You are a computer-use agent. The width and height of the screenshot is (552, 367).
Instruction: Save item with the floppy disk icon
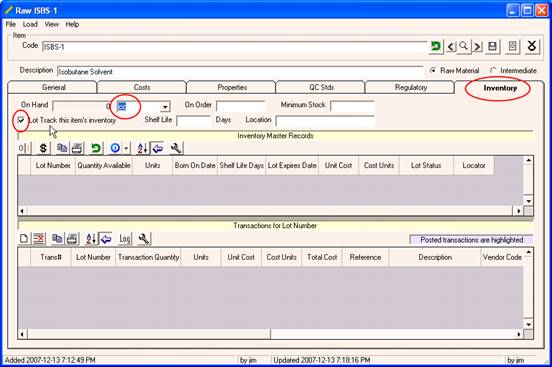click(493, 46)
